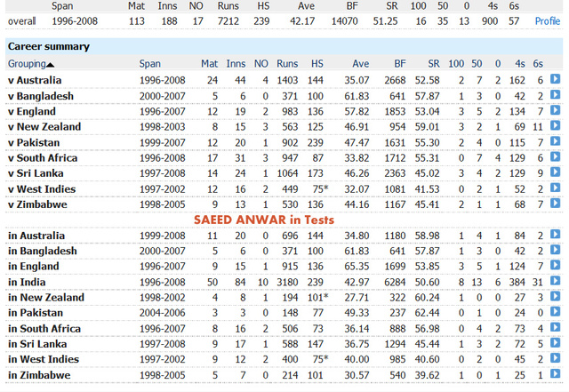
Task: Click the blue arrow icon for v Australia row
Action: click(555, 80)
